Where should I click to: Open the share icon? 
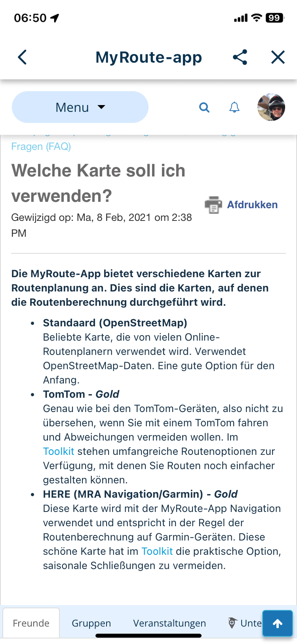click(240, 57)
